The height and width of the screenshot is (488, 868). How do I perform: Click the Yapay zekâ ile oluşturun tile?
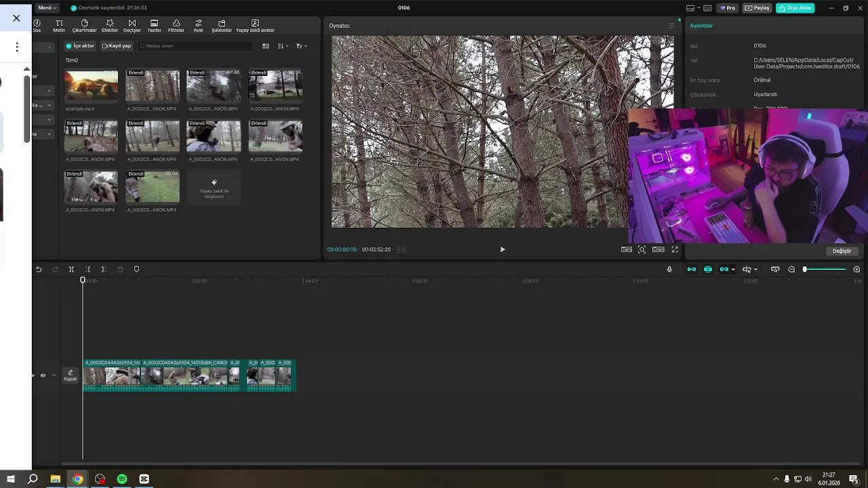(x=214, y=187)
